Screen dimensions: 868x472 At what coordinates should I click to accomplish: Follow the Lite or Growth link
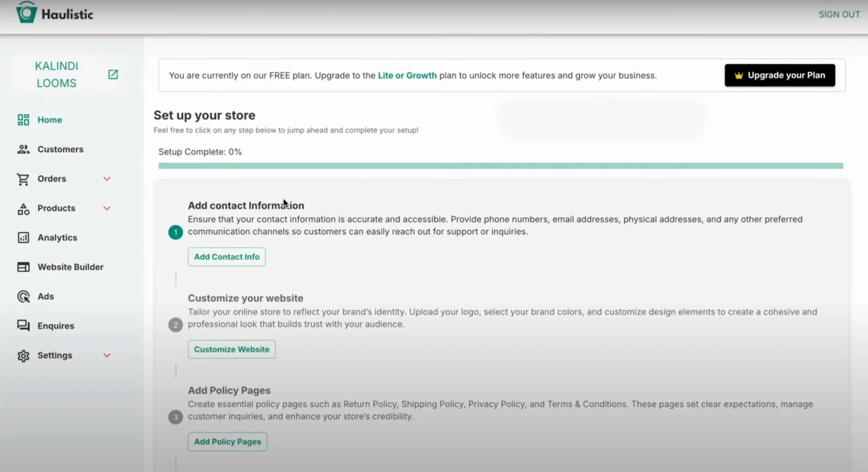pos(407,75)
